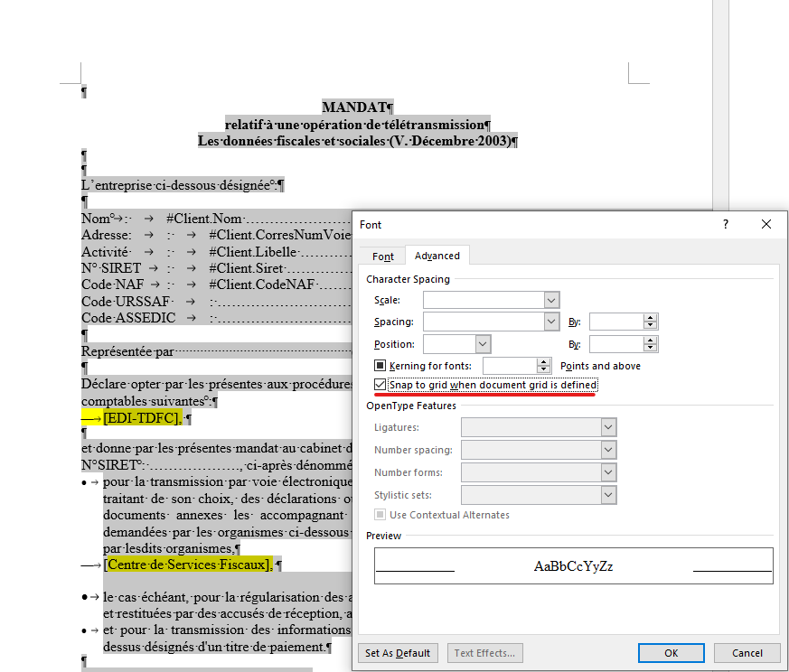This screenshot has height=672, width=789.
Task: Open the Spacing dropdown
Action: pyautogui.click(x=551, y=322)
